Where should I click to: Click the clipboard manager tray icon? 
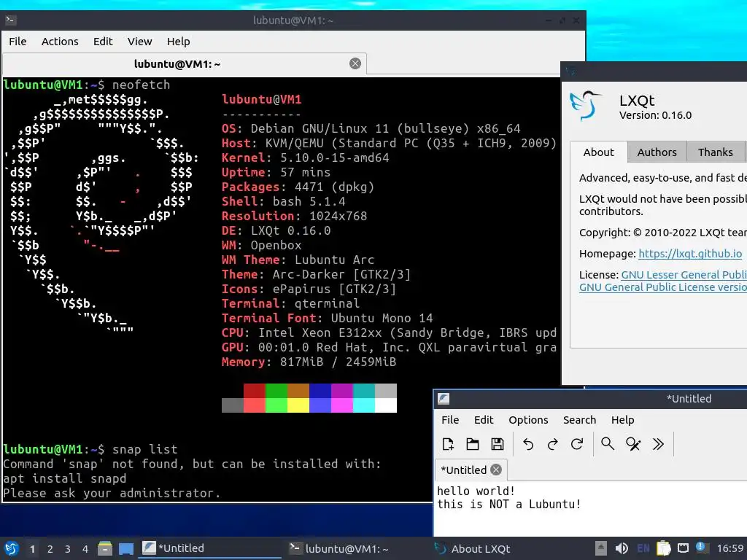click(663, 548)
